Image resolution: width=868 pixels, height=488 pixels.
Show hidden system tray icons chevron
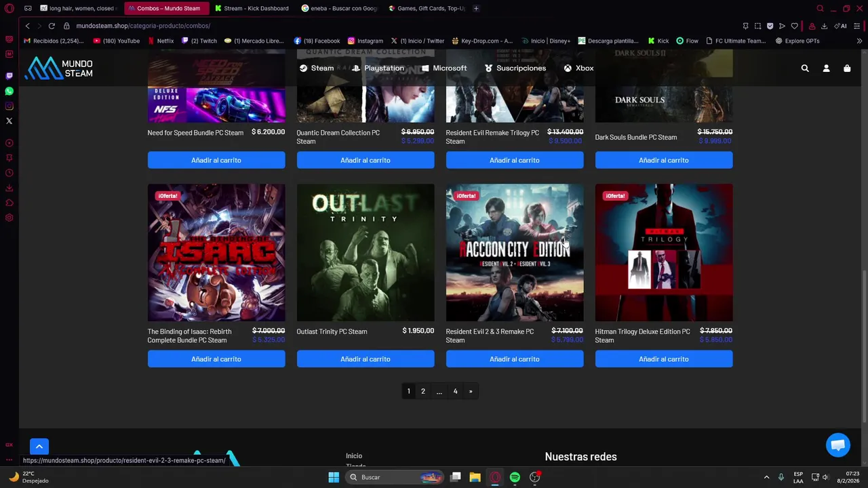[x=766, y=477]
